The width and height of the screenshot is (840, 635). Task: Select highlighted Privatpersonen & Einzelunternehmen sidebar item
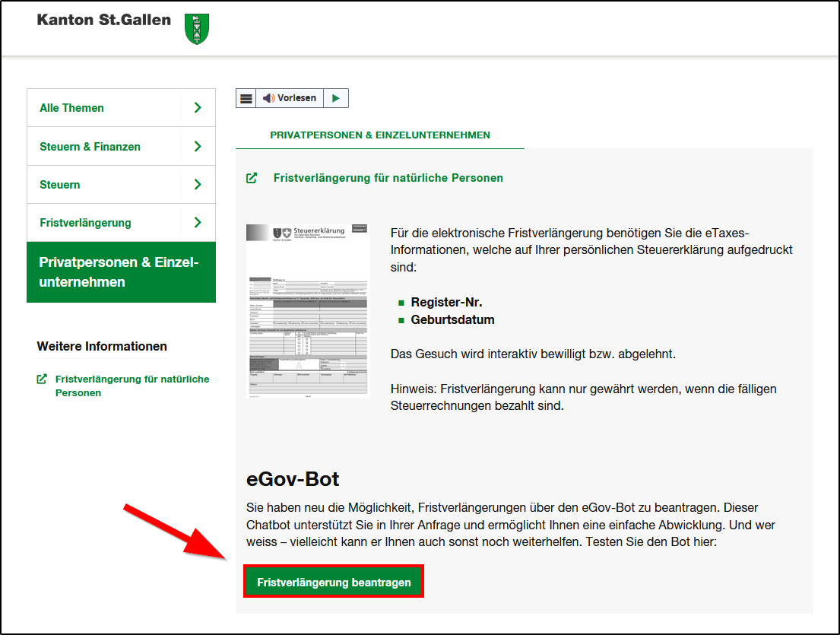pyautogui.click(x=120, y=272)
